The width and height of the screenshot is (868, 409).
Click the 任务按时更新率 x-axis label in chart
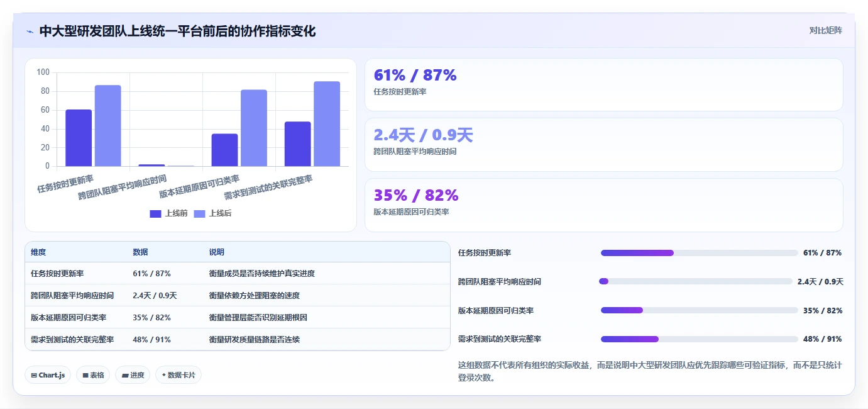(66, 184)
